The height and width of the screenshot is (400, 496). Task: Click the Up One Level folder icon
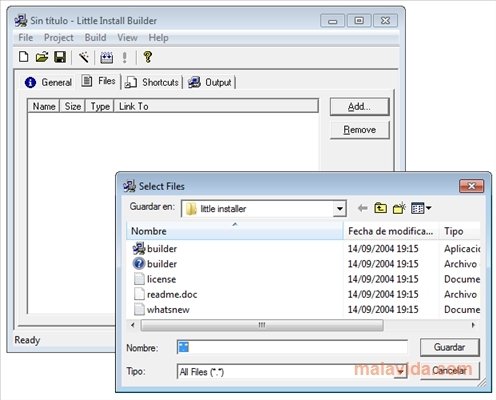tap(380, 208)
